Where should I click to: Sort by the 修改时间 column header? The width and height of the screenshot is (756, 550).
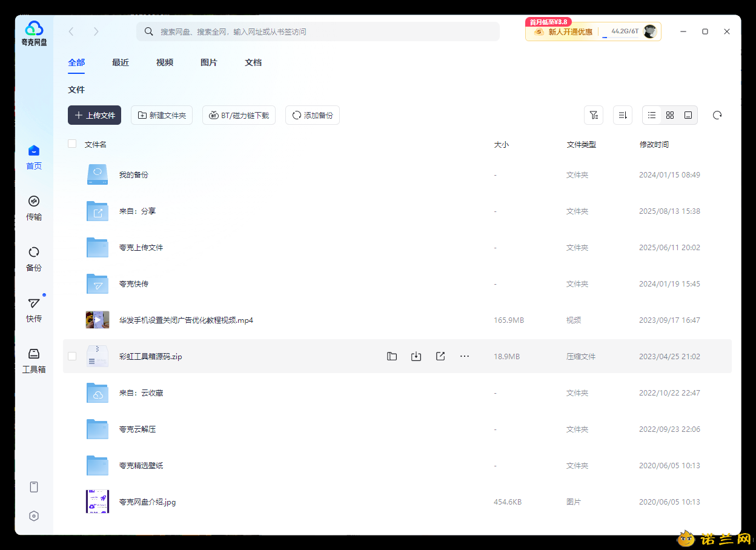[x=654, y=144]
